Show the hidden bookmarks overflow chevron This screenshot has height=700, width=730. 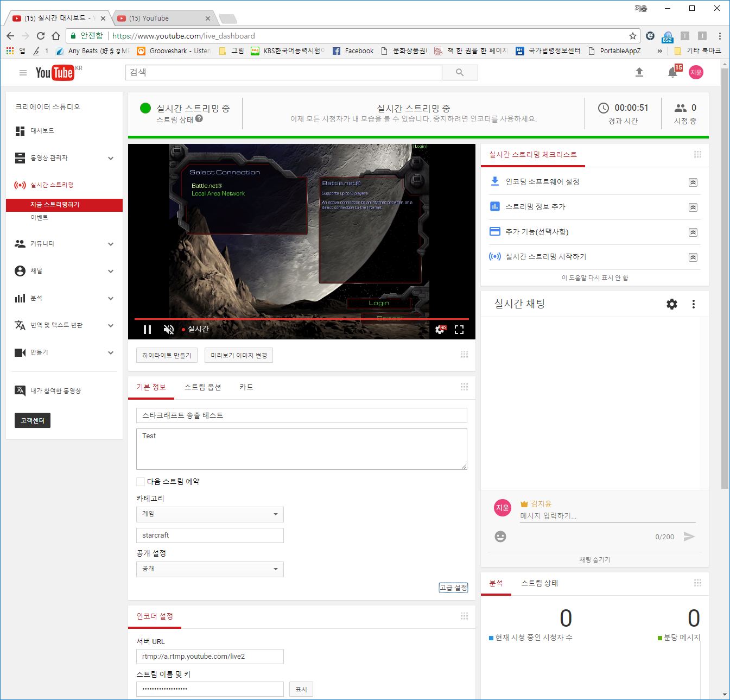(x=660, y=51)
